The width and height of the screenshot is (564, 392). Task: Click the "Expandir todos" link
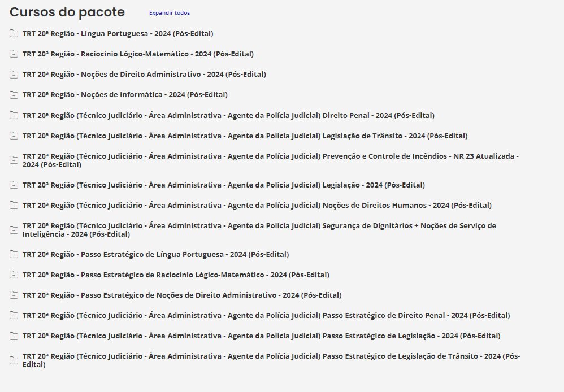[170, 13]
